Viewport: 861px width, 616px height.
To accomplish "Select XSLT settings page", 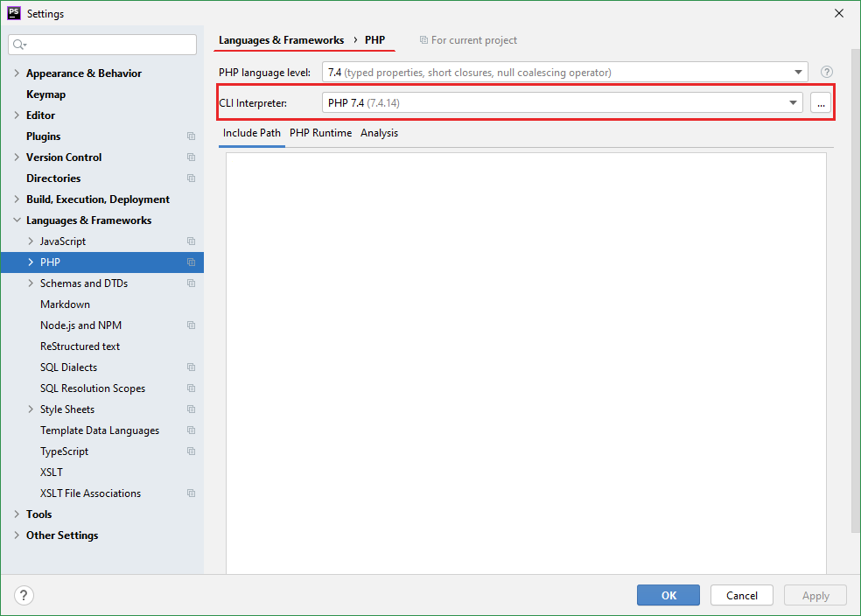I will pos(52,472).
